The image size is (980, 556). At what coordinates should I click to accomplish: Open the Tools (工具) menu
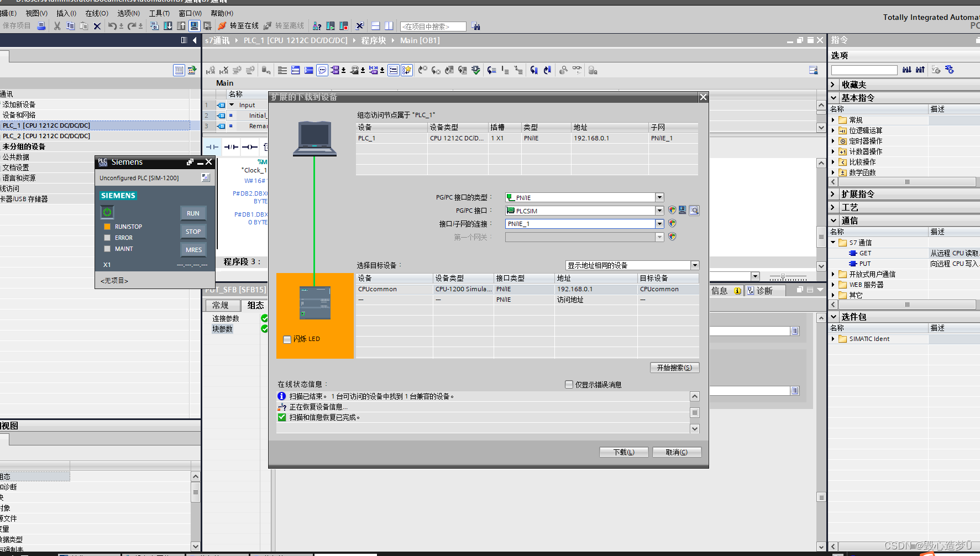point(160,13)
